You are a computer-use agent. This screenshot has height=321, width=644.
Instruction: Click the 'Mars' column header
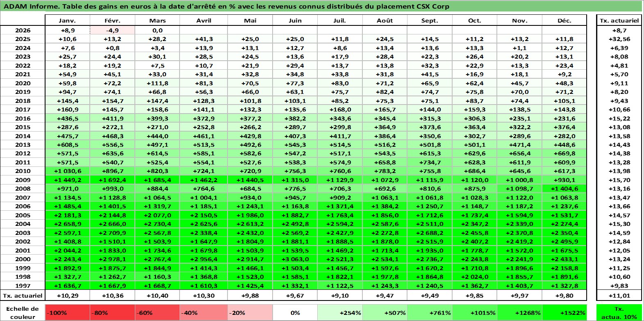click(157, 20)
